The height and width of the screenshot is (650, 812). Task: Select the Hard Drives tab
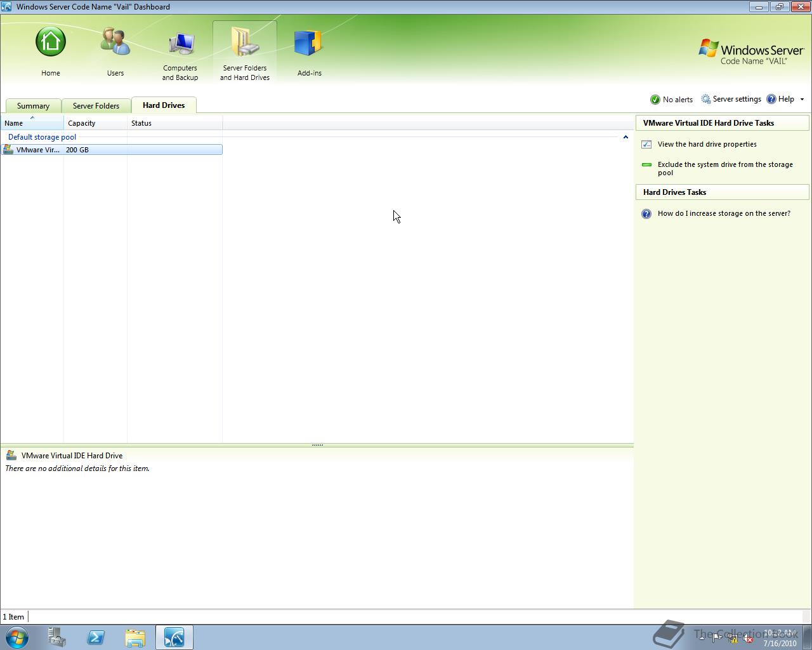click(164, 105)
